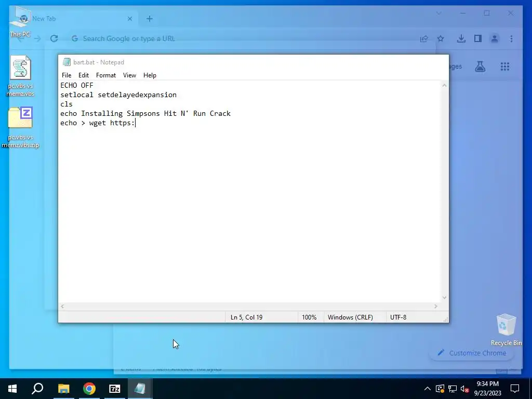Open Chrome downloads icon

coord(461,38)
